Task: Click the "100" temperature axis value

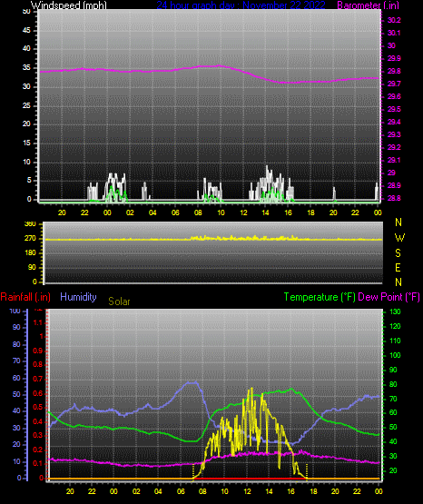Action: click(395, 355)
